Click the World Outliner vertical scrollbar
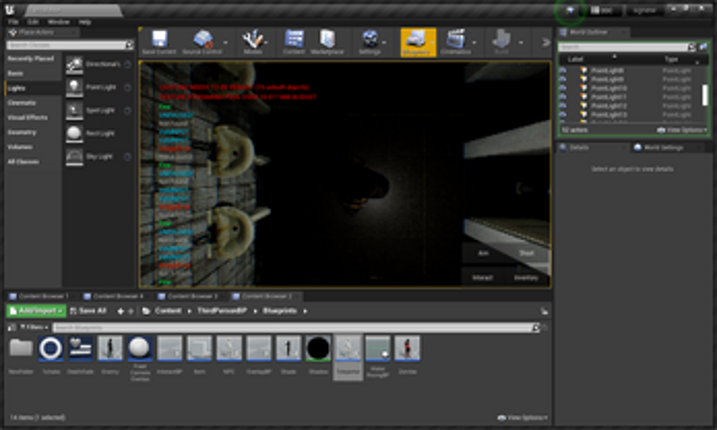 pyautogui.click(x=705, y=95)
